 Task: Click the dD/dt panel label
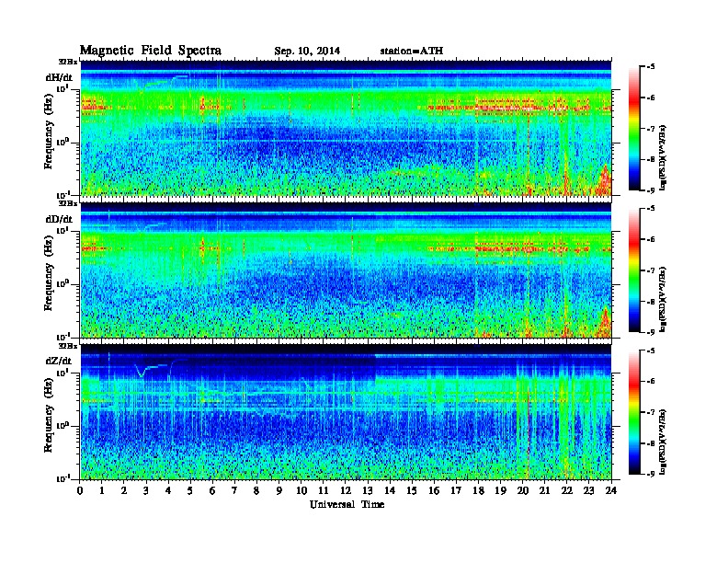point(59,219)
